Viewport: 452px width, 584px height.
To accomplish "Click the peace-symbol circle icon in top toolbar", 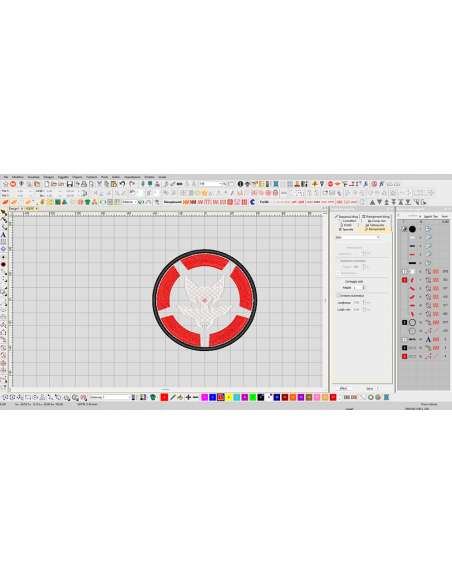I will [x=374, y=184].
